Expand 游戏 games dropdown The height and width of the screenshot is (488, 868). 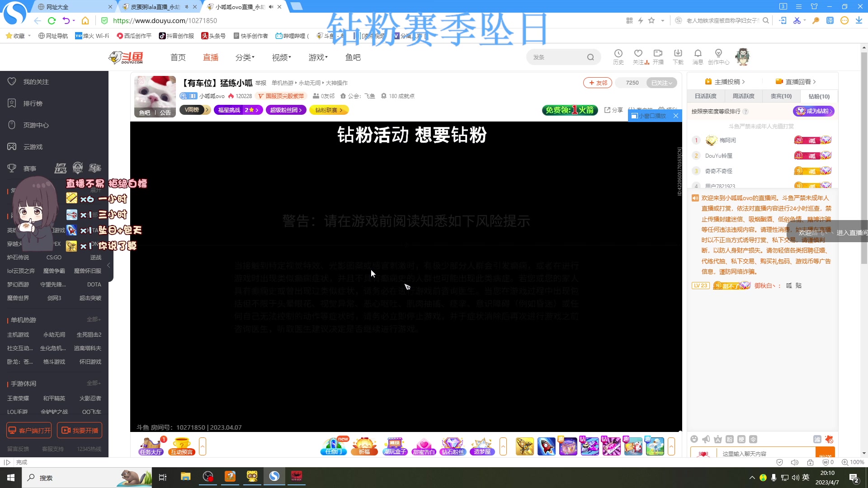[318, 57]
